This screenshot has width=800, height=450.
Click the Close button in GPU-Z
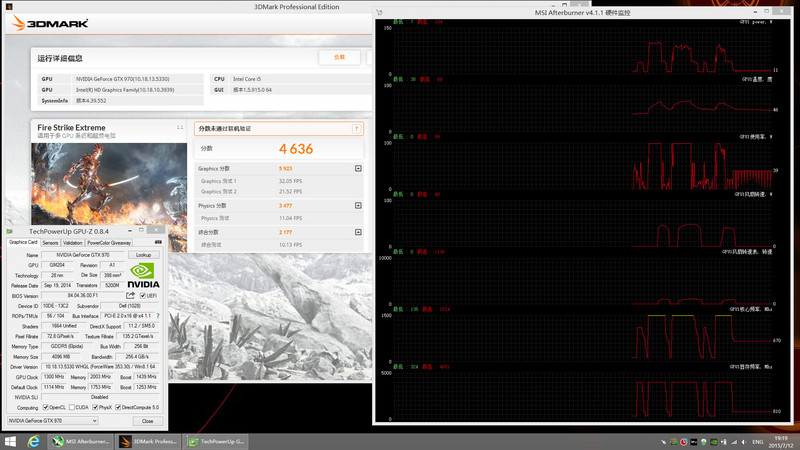click(147, 421)
